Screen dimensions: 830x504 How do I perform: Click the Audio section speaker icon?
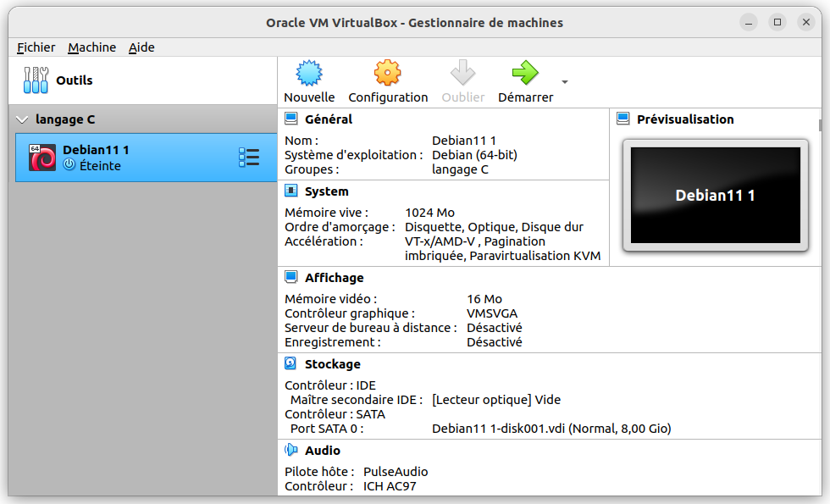(291, 451)
